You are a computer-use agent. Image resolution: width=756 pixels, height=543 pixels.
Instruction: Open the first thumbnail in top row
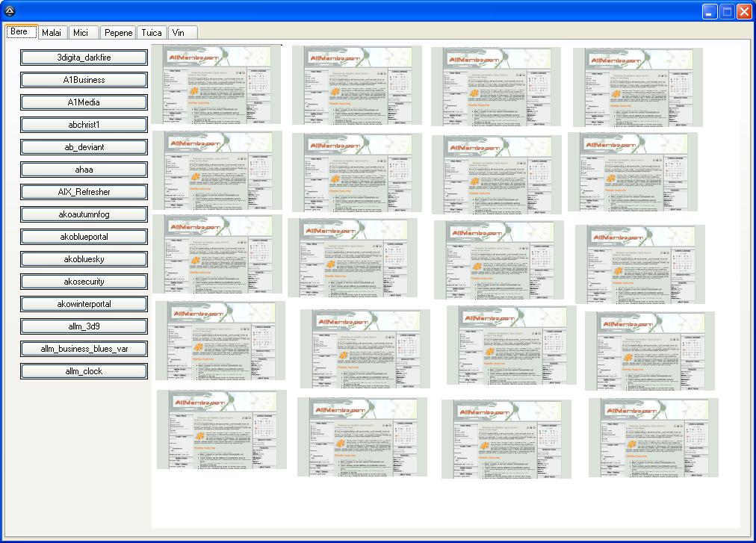pyautogui.click(x=217, y=85)
